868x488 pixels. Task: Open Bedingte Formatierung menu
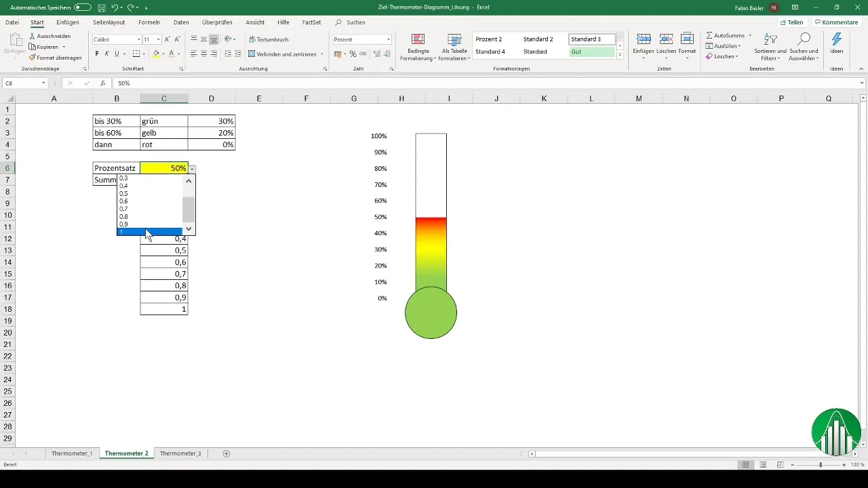point(418,46)
